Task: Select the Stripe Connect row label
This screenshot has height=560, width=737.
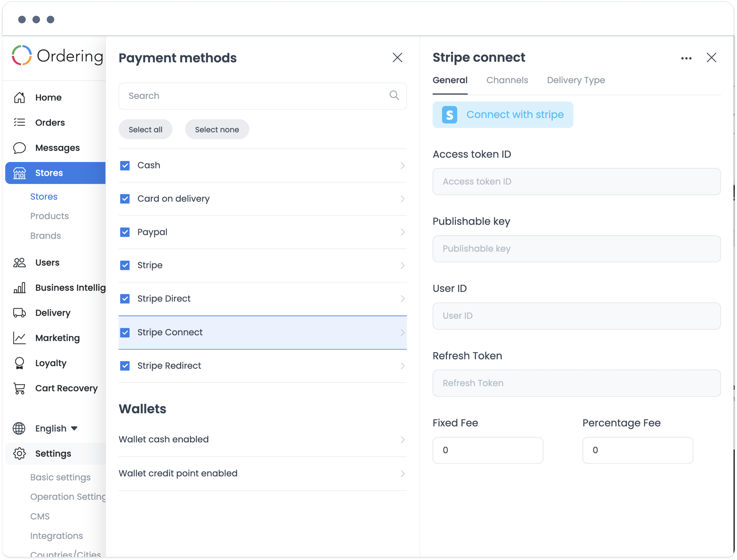Action: [170, 332]
